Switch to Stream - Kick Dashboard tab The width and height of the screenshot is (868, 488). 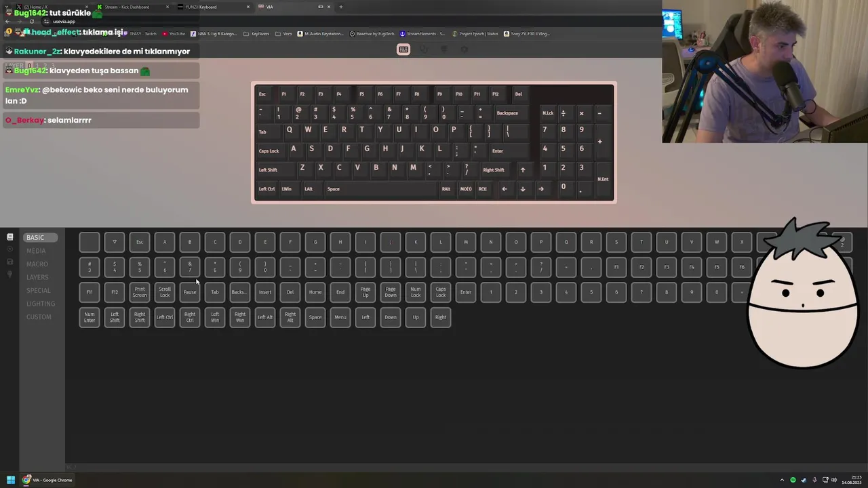tap(132, 7)
